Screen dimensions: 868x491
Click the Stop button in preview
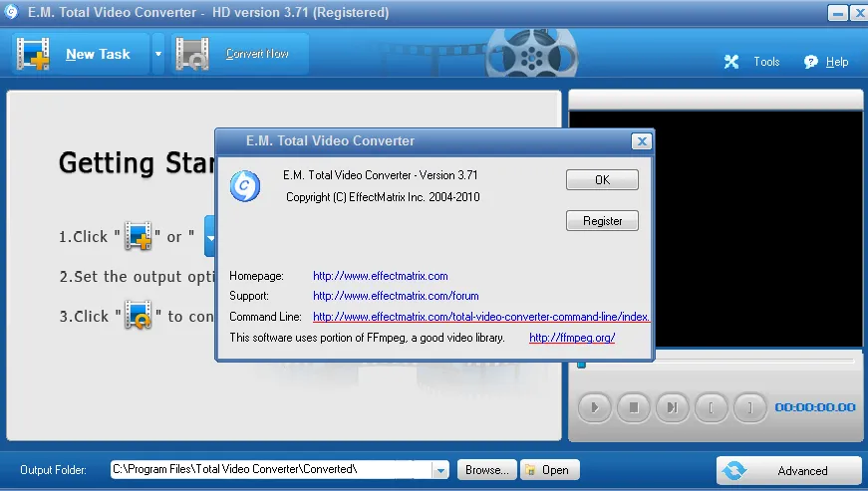pyautogui.click(x=633, y=407)
